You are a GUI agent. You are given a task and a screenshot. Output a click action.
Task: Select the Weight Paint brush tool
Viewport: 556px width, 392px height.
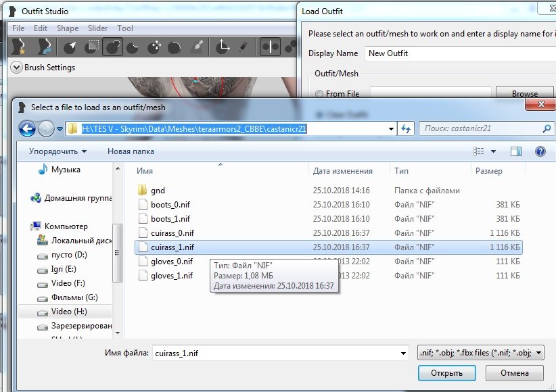click(197, 47)
